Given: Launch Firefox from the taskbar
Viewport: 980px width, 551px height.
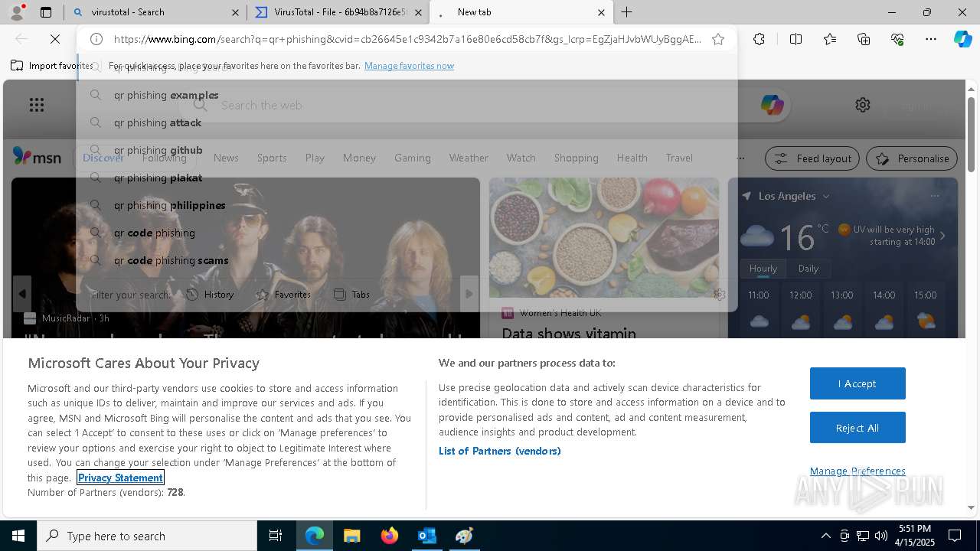Looking at the screenshot, I should [390, 536].
